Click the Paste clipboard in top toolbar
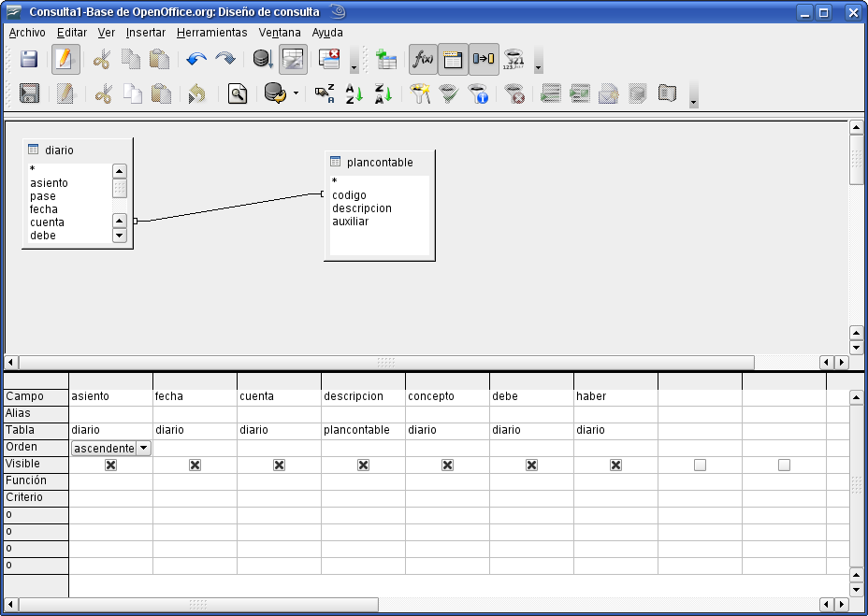Image resolution: width=868 pixels, height=616 pixels. pyautogui.click(x=159, y=59)
